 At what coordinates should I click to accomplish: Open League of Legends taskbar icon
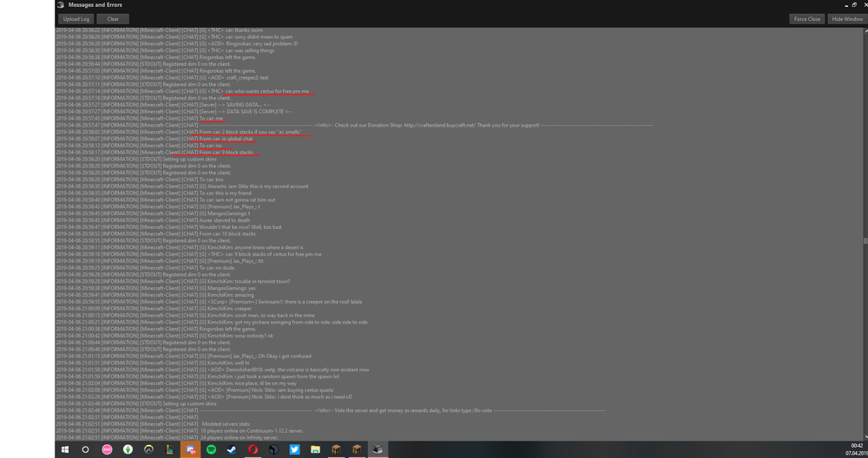[x=169, y=450]
